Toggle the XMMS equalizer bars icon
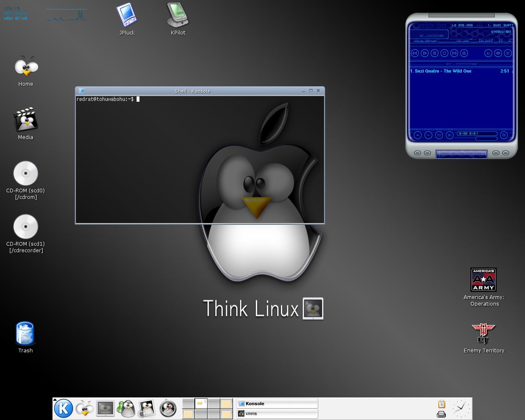The height and width of the screenshot is (420, 525). tap(488, 53)
